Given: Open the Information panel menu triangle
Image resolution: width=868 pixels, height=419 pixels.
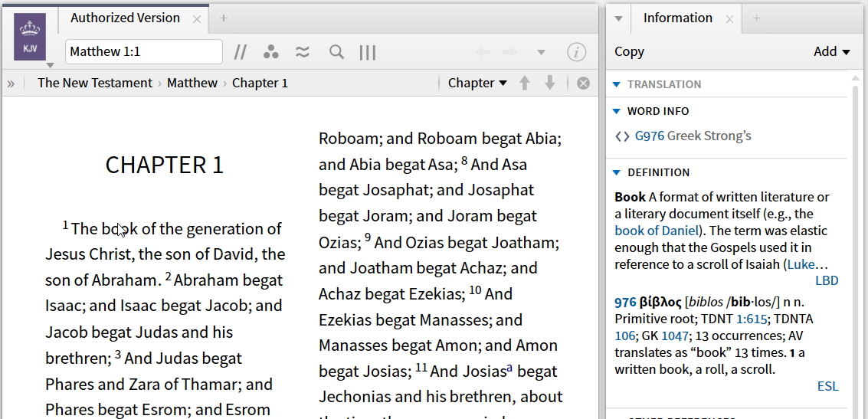Looking at the screenshot, I should click(619, 19).
